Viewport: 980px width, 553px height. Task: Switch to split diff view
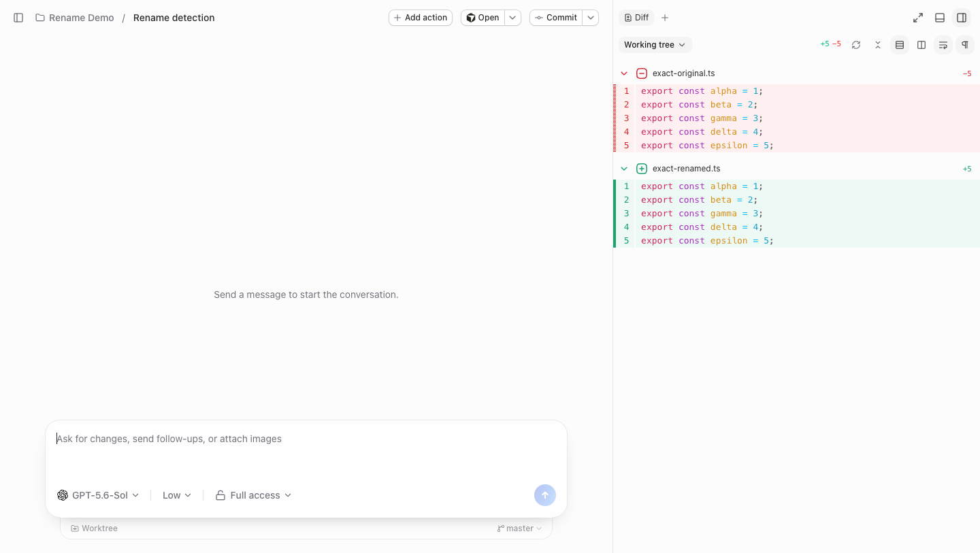[x=921, y=45]
